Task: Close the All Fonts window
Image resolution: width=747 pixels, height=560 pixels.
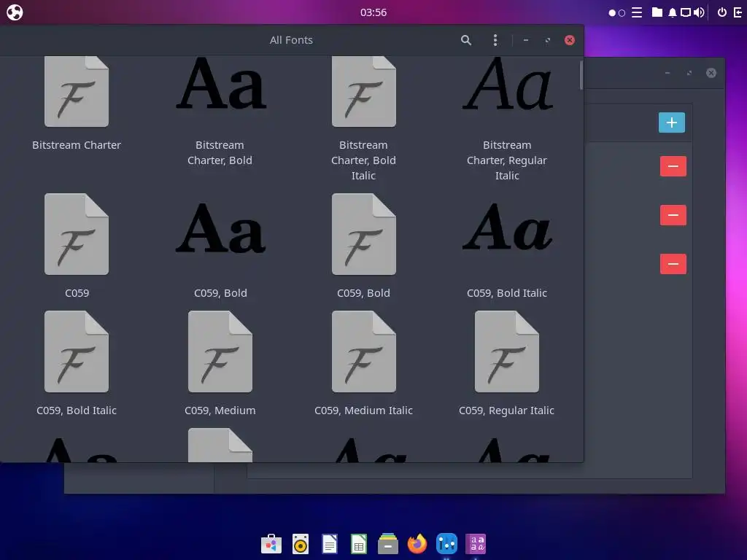Action: 569,41
